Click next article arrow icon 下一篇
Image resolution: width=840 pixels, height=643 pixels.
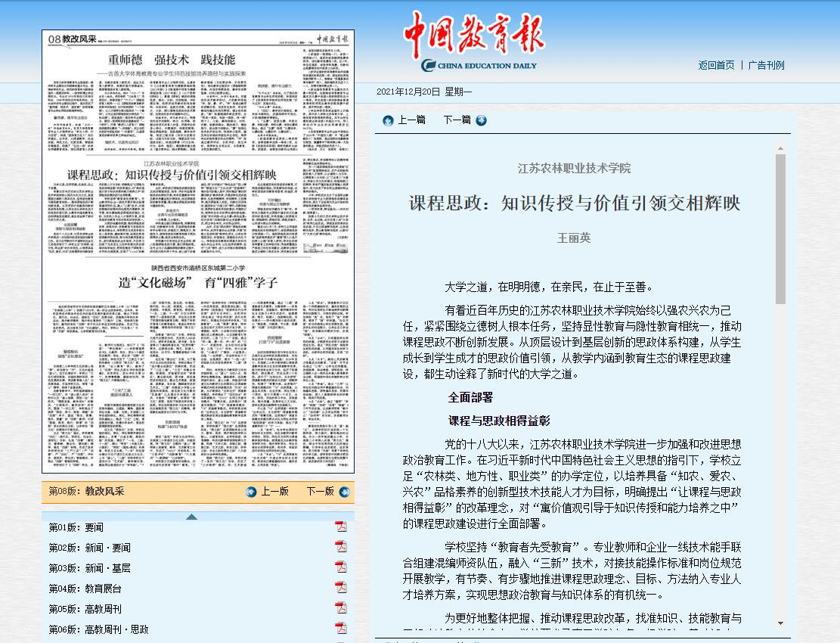click(x=482, y=120)
